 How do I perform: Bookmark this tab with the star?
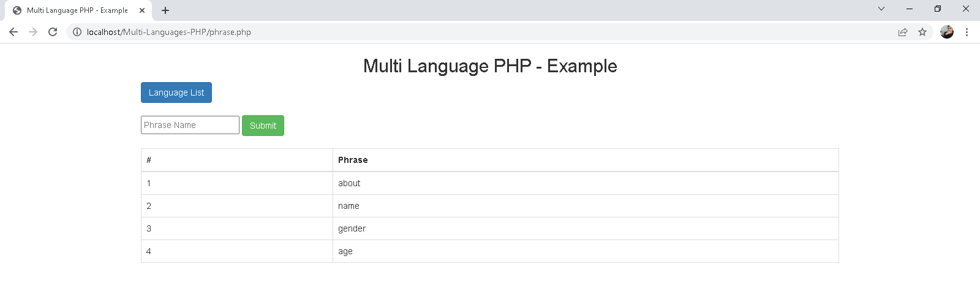pos(922,32)
